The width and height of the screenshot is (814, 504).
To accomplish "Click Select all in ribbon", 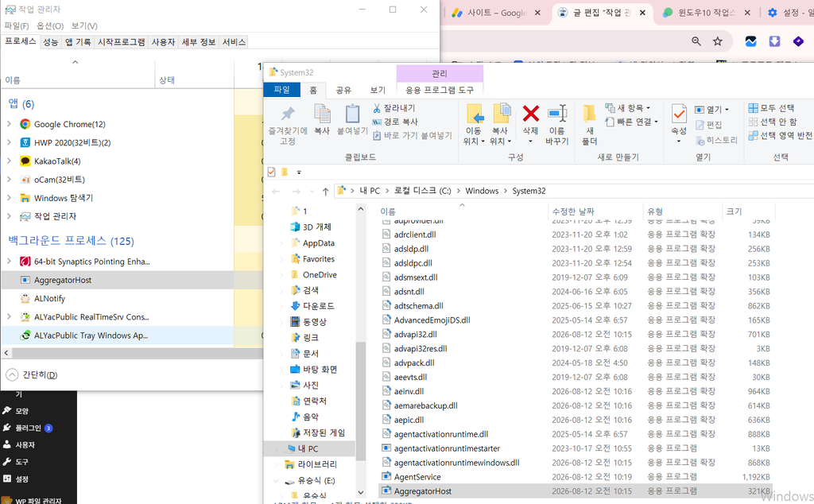I will [771, 108].
